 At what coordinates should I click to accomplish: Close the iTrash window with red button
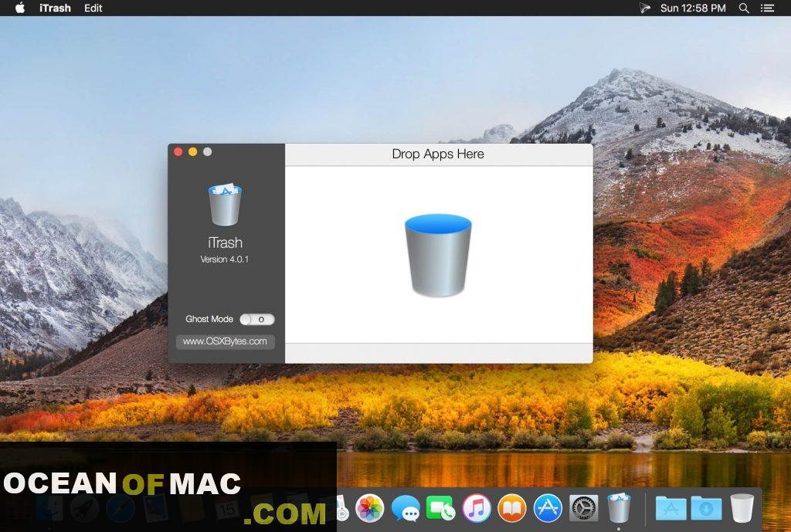tap(178, 152)
